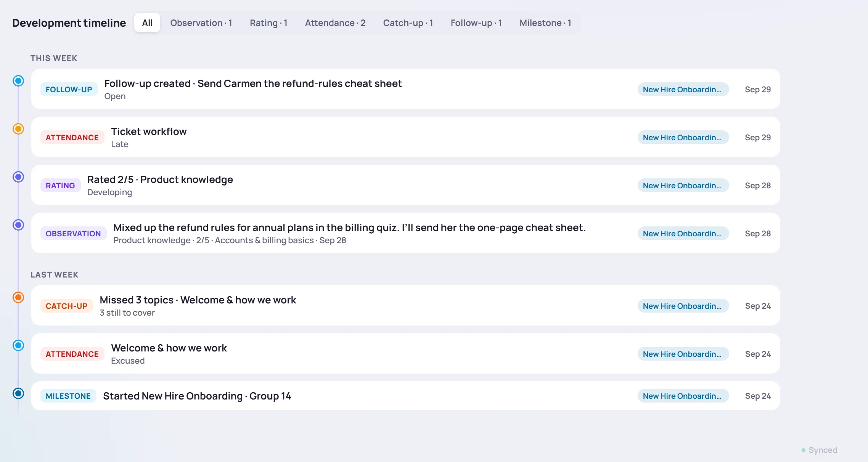The height and width of the screenshot is (462, 868).
Task: Click the OBSERVATION badge
Action: [x=73, y=234]
